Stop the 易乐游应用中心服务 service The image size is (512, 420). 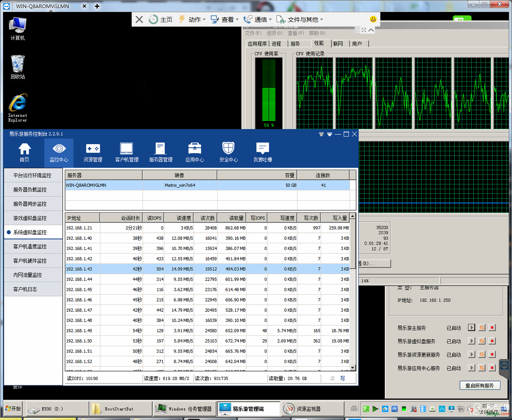click(492, 368)
